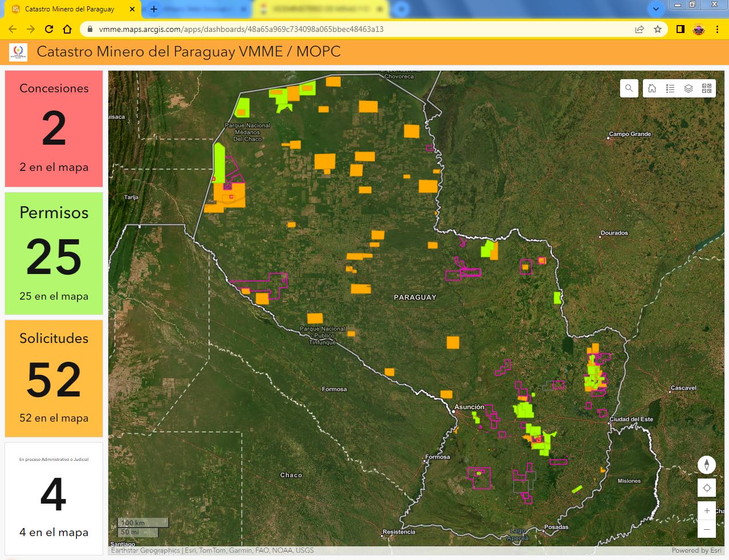
Task: Reset map orientation with compass button
Action: (707, 465)
